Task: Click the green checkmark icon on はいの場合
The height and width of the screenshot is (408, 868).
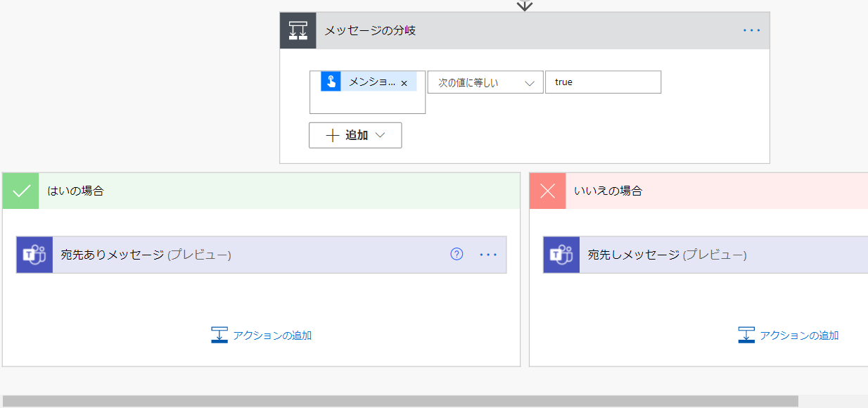Action: 20,191
